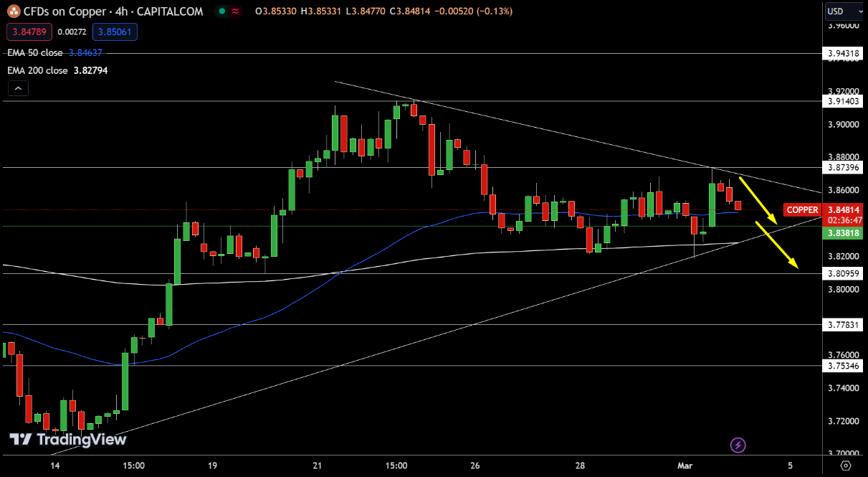Click the blue buy price 3.85061 button
The height and width of the screenshot is (477, 868).
point(115,32)
